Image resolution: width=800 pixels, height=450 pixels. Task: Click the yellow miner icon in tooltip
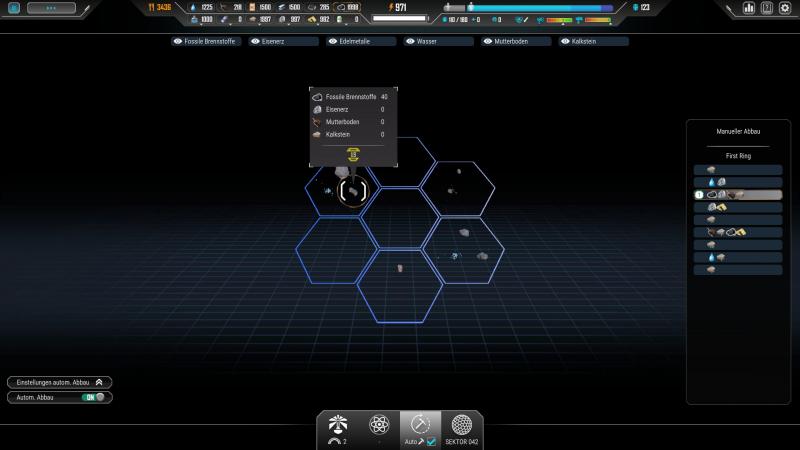coord(352,154)
